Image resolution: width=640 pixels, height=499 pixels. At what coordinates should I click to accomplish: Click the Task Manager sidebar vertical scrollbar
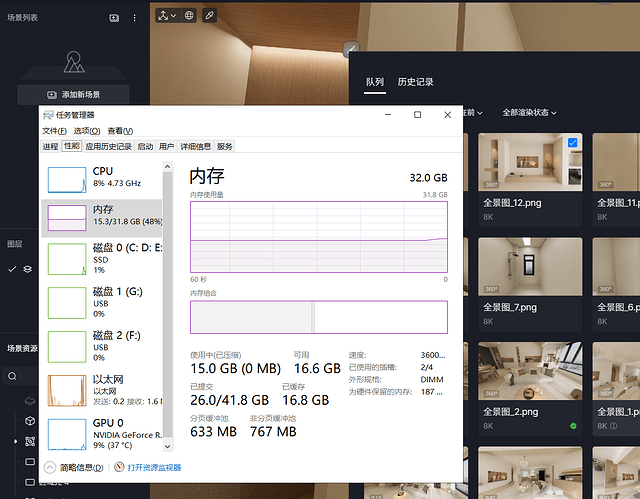point(168,300)
